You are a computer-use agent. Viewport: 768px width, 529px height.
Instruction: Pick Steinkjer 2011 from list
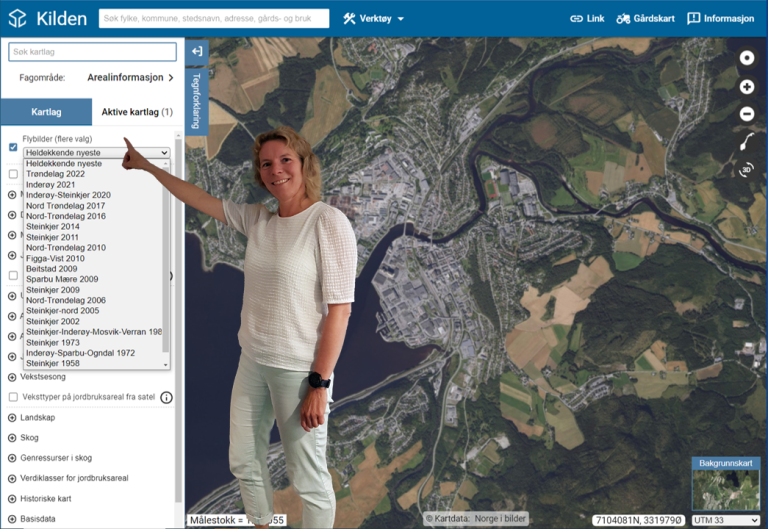click(52, 237)
